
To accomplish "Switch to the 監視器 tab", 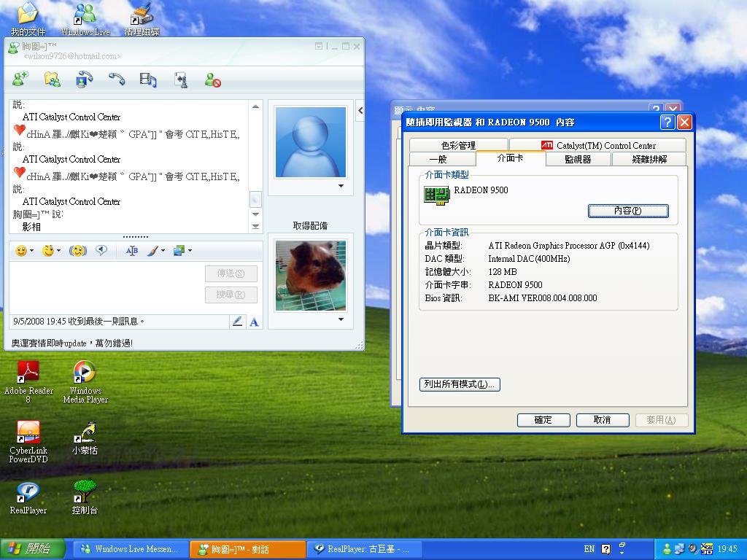I will tap(577, 159).
